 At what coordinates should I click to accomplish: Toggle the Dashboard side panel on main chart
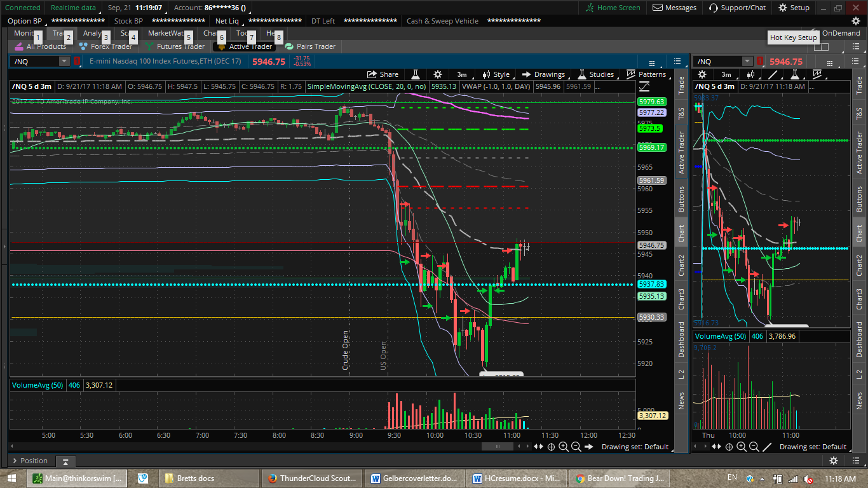[x=681, y=339]
